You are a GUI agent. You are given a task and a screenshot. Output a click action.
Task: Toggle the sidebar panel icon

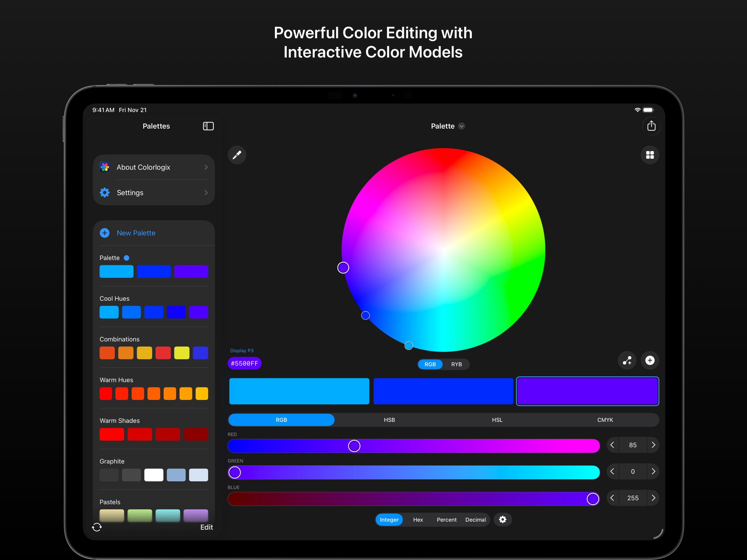pos(208,126)
